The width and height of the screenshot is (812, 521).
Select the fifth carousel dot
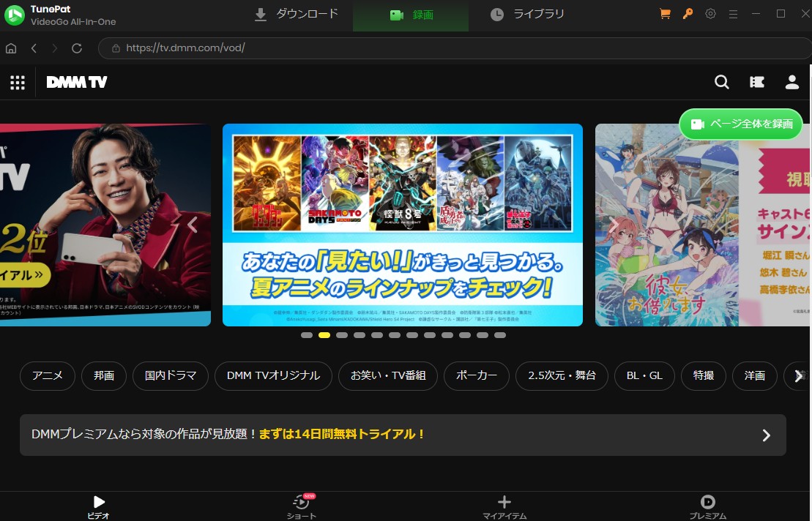point(377,335)
